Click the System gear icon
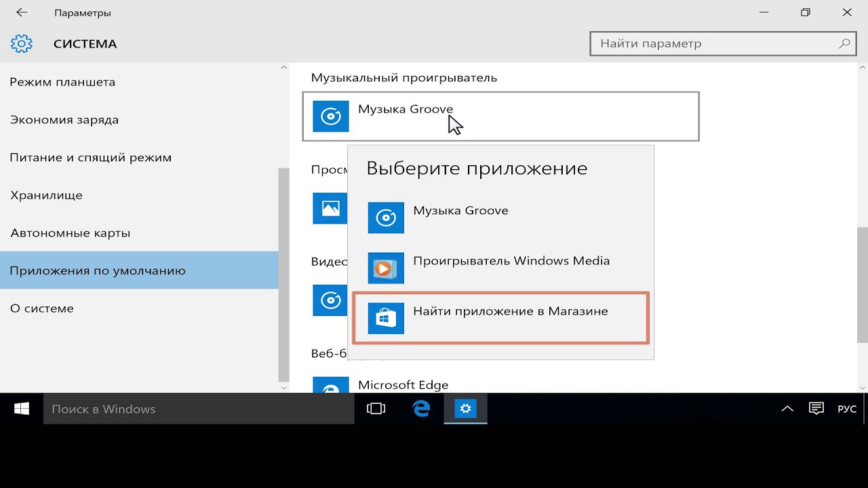The width and height of the screenshot is (868, 488). point(22,43)
